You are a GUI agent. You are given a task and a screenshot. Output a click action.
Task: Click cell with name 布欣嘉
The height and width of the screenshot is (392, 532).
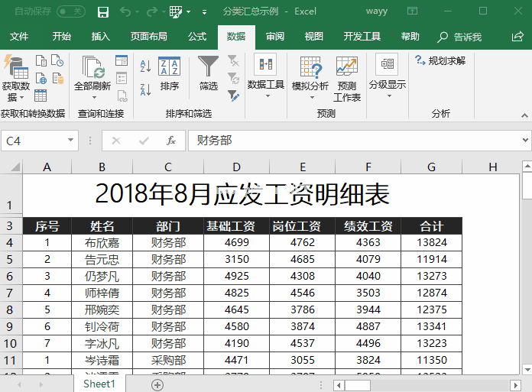[x=102, y=243]
